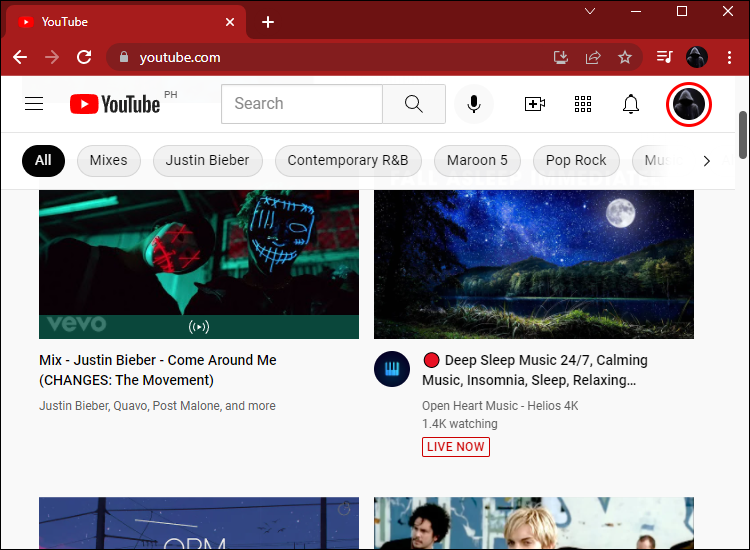Maximize the browser window
The width and height of the screenshot is (750, 550).
tap(682, 11)
